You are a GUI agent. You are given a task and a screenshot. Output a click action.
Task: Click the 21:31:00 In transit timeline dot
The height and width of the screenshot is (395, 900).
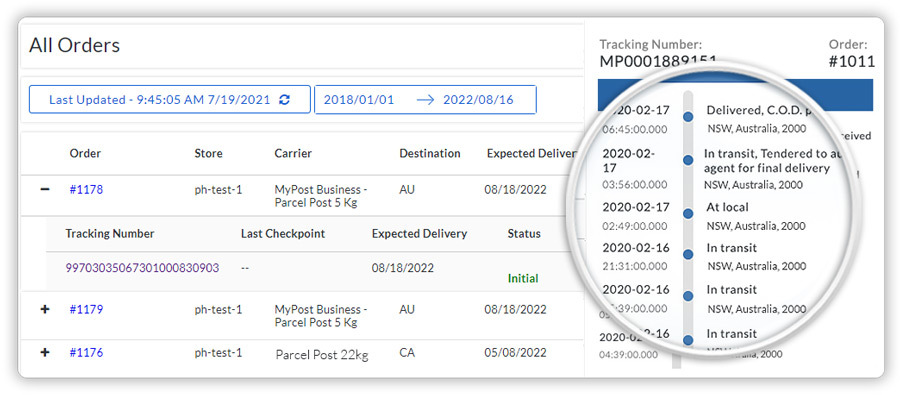(688, 254)
